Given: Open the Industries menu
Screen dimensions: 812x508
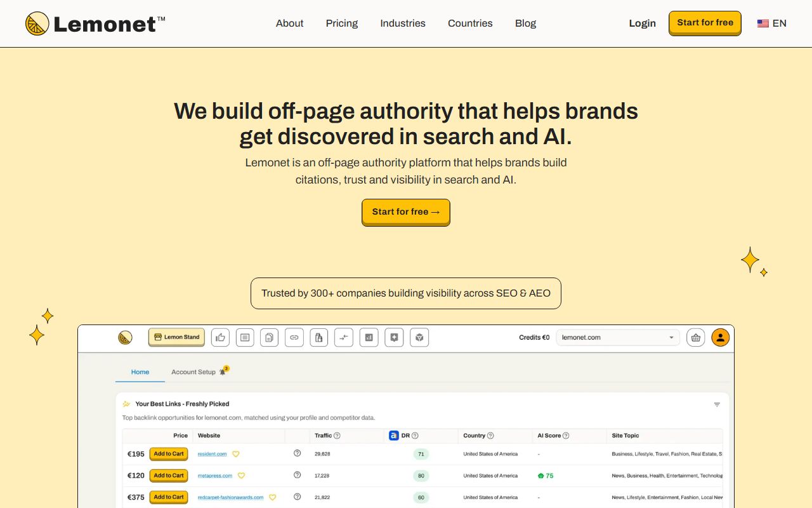Looking at the screenshot, I should click(403, 23).
